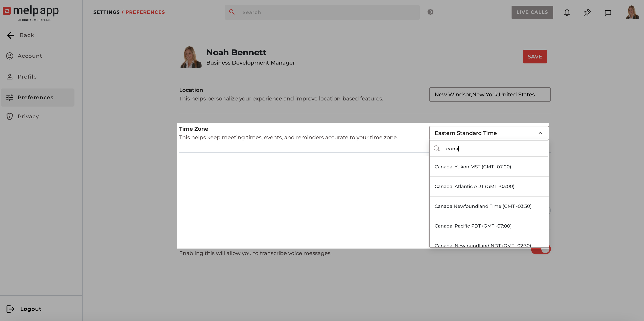The width and height of the screenshot is (644, 321).
Task: Toggle dark mode theme icon
Action: pyautogui.click(x=430, y=12)
